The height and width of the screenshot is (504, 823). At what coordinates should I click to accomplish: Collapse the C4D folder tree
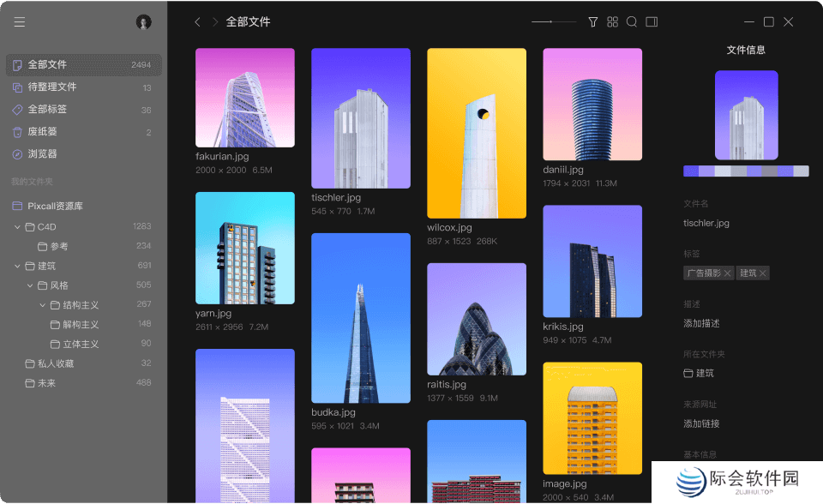[x=17, y=226]
